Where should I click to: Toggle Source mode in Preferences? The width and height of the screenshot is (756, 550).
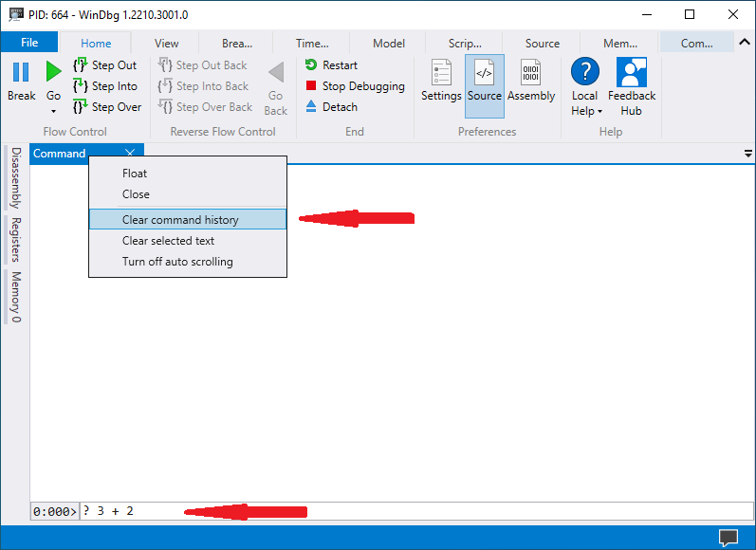(x=485, y=73)
